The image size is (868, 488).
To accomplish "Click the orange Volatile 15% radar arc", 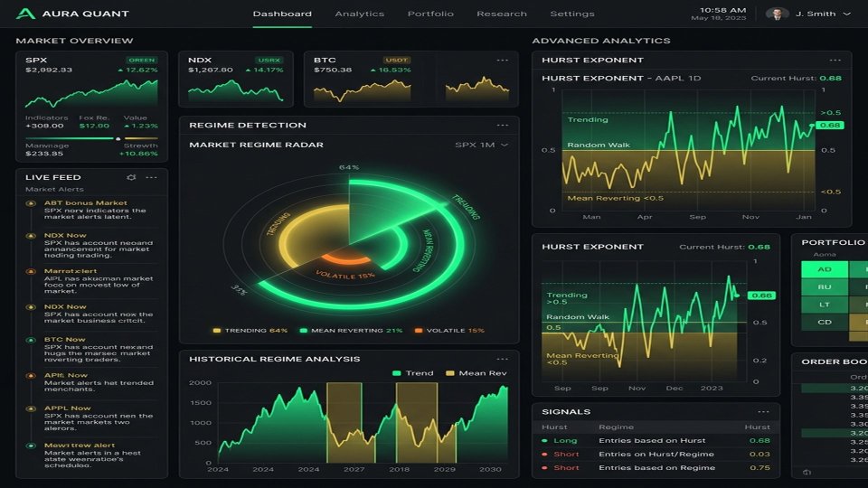I will 346,258.
